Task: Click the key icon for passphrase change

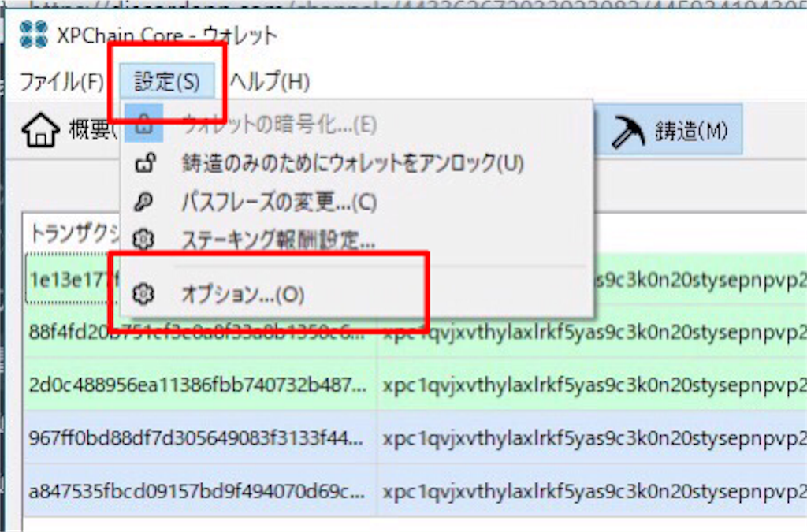Action: click(x=143, y=202)
